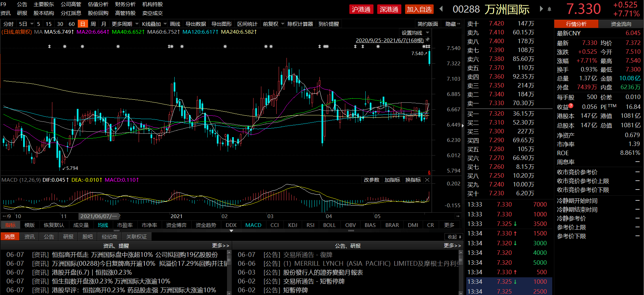Open 更多 at end of indicator bar
Viewport: 644px width, 295px height.
tap(449, 225)
